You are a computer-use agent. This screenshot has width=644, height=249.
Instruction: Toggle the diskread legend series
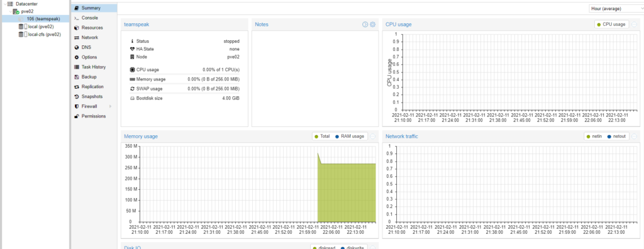[x=325, y=248]
